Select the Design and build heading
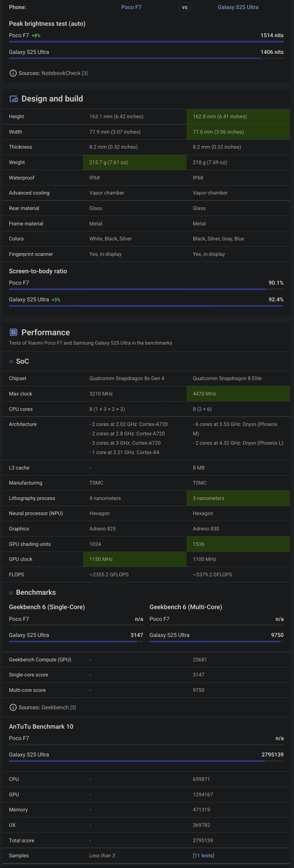294x868 pixels. [52, 99]
